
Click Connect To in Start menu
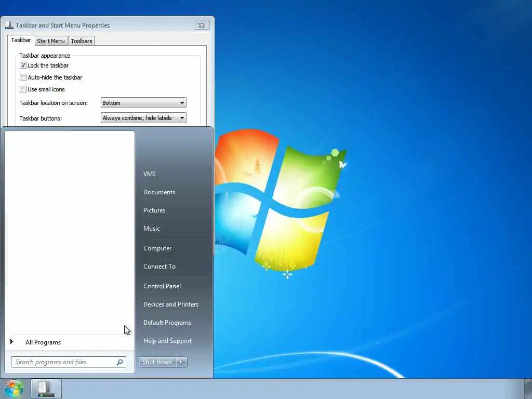click(159, 267)
